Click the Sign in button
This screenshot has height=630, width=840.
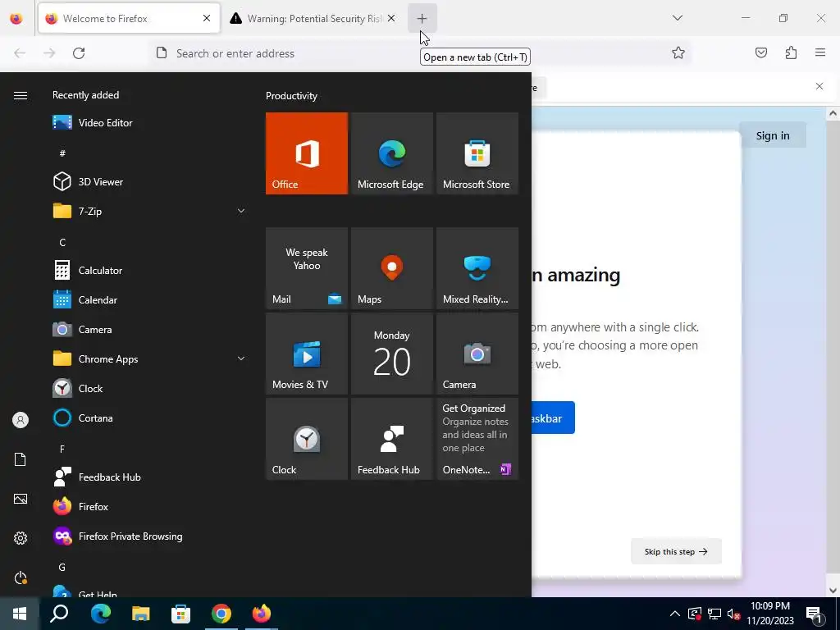coord(773,135)
